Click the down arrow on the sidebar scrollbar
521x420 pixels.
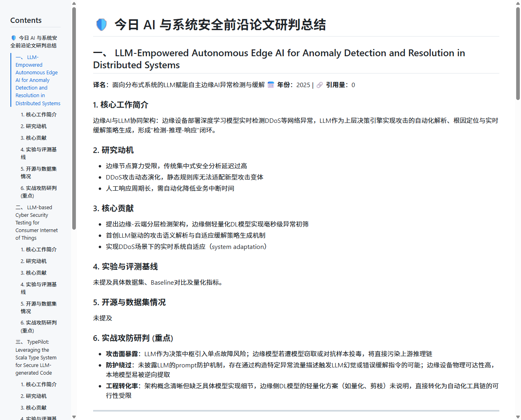[74, 417]
